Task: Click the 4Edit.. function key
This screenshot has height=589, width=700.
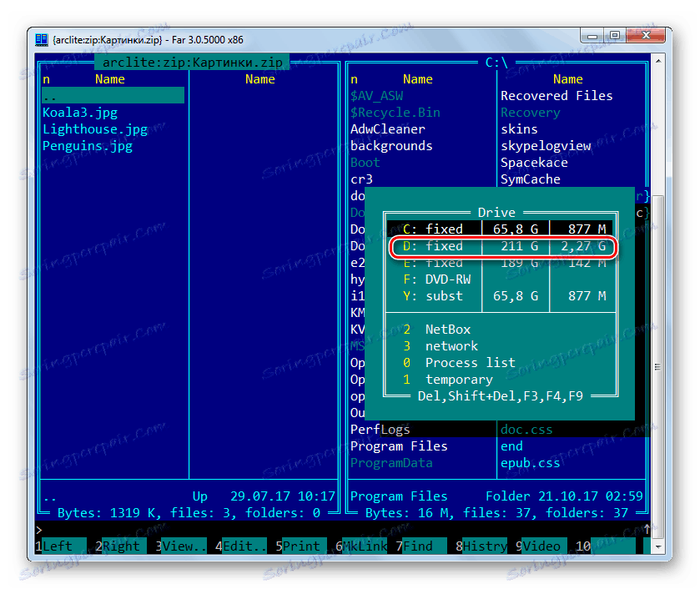Action: [x=241, y=546]
